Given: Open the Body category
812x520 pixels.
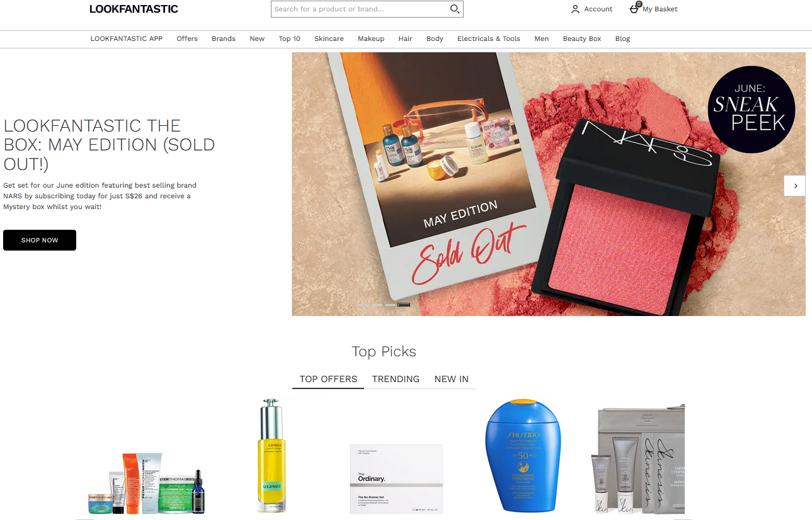Looking at the screenshot, I should [435, 38].
